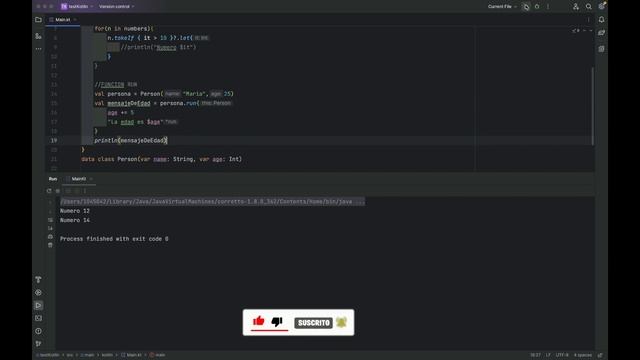Image resolution: width=640 pixels, height=360 pixels.
Task: Open the Structure tool window icon
Action: click(x=38, y=36)
